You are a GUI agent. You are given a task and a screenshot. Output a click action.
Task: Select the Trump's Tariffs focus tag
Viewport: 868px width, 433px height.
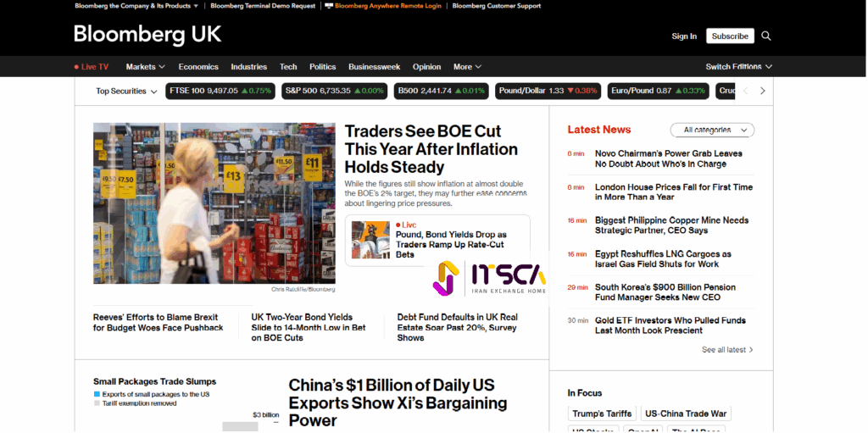602,414
